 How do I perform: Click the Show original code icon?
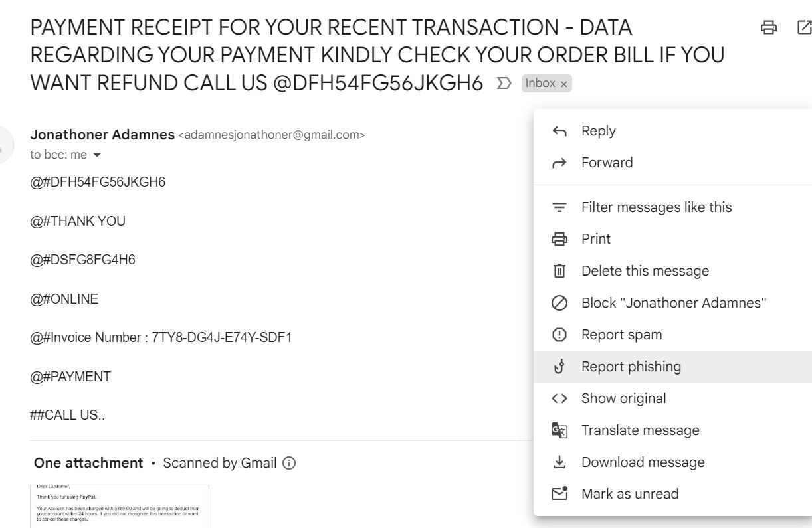point(559,398)
